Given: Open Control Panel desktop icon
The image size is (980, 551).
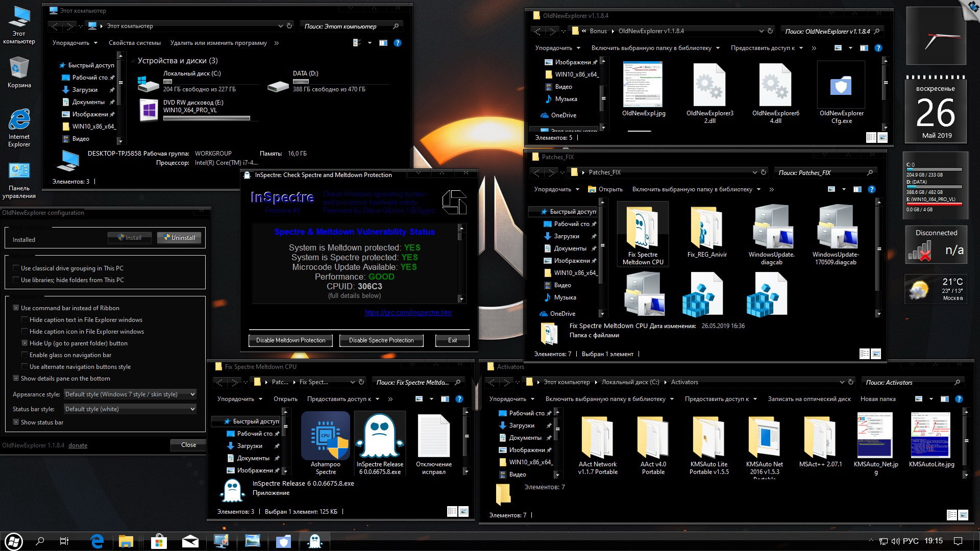Looking at the screenshot, I should tap(19, 181).
